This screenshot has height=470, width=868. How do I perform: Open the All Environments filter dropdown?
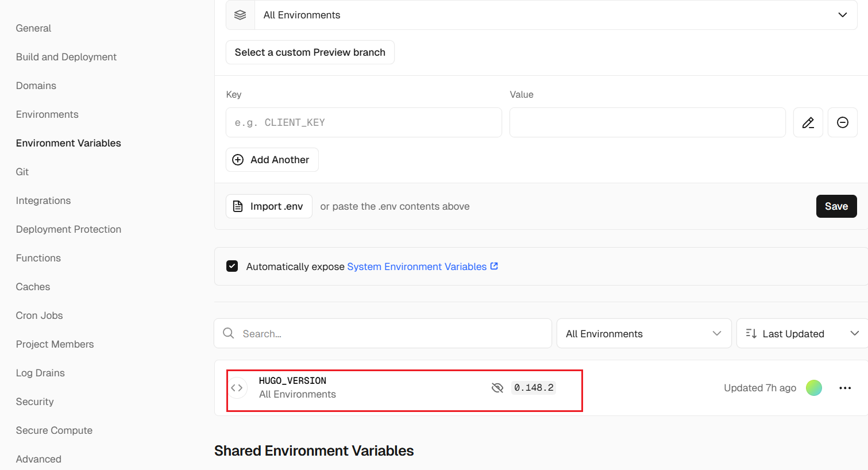[x=643, y=333]
